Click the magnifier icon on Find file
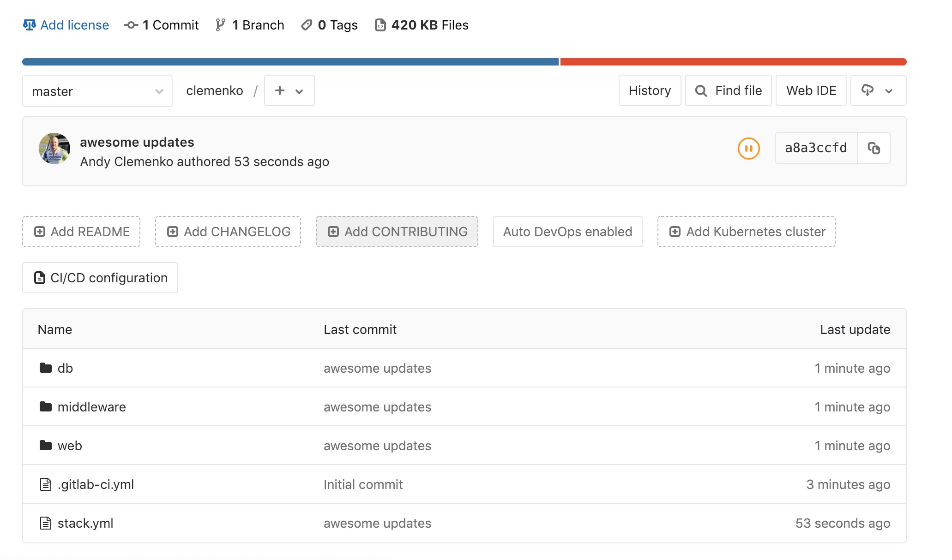 [x=701, y=91]
